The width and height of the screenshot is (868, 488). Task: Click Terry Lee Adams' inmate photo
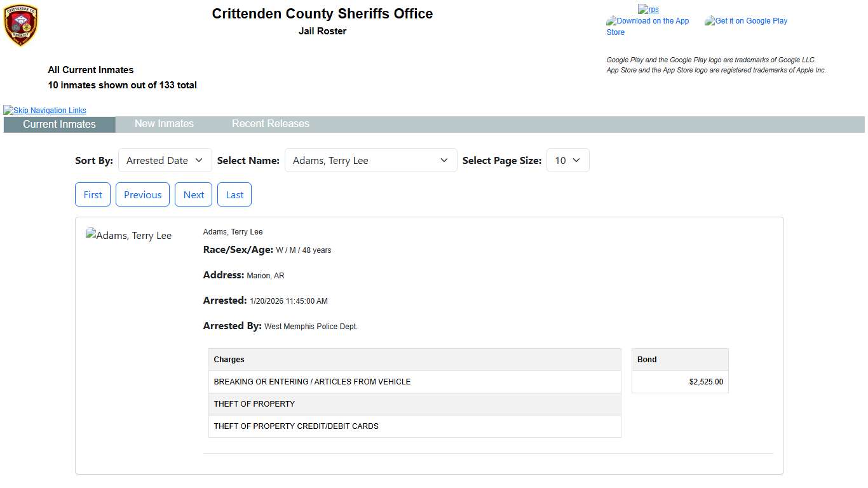pos(129,236)
